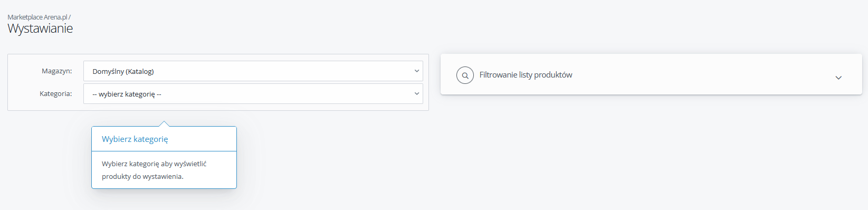Click the -- wybierz kategorię -- placeholder
The image size is (868, 210).
(127, 94)
